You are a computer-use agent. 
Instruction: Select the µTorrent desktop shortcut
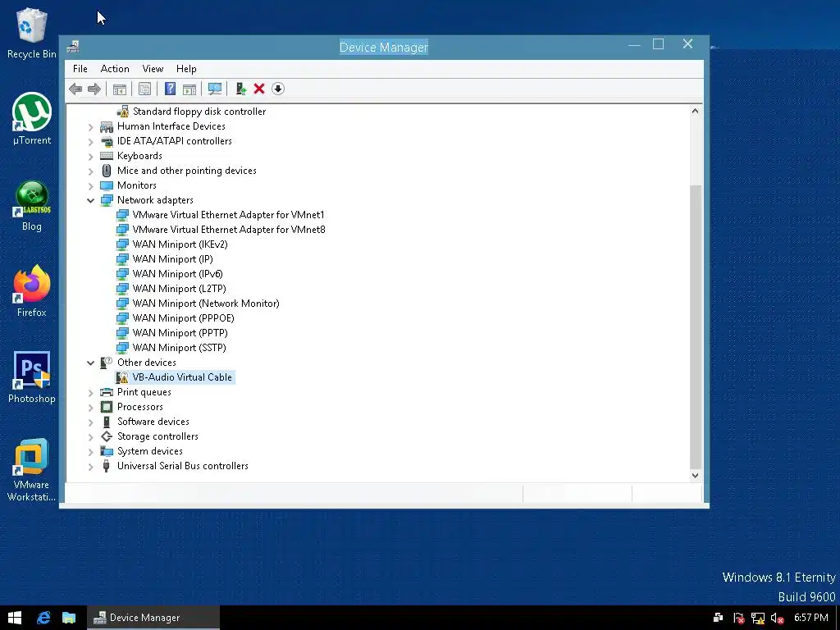tap(32, 119)
